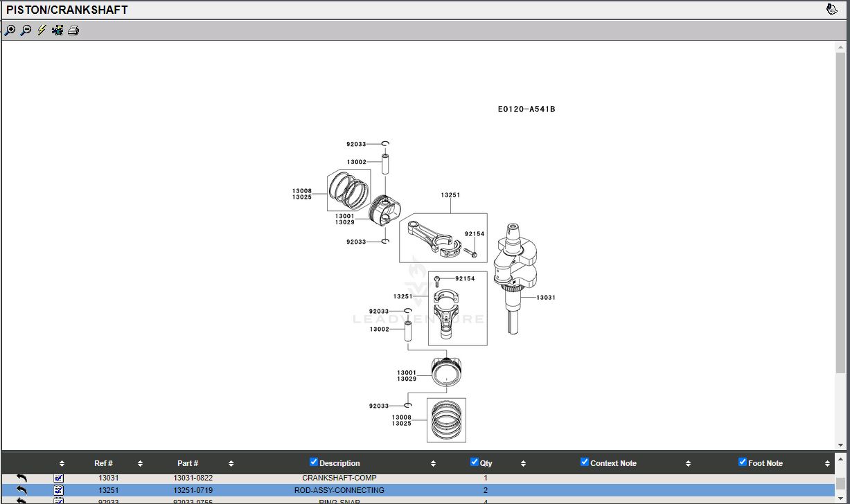850x504 pixels.
Task: Select the CRANKSHAFT-COMP row
Action: (x=339, y=478)
